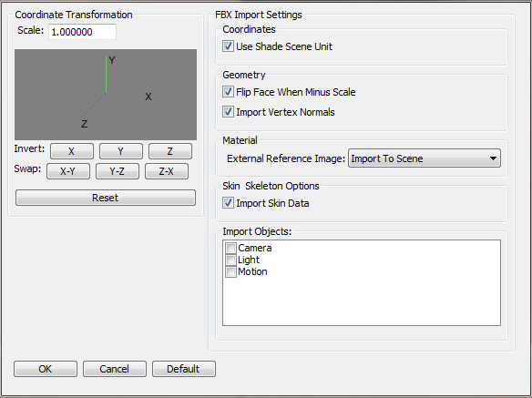Toggle Flip Face When Minus Scale
Image resolution: width=532 pixels, height=398 pixels.
[228, 92]
